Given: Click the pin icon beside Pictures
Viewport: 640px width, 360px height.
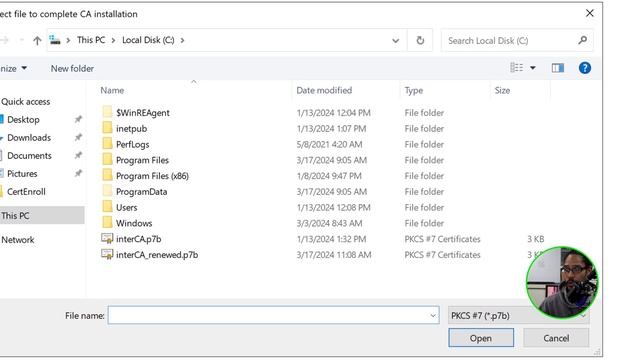Looking at the screenshot, I should click(x=78, y=173).
